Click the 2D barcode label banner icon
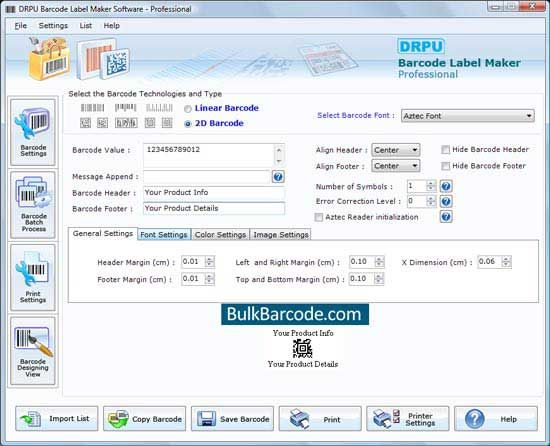This screenshot has height=446, width=550. tap(104, 59)
